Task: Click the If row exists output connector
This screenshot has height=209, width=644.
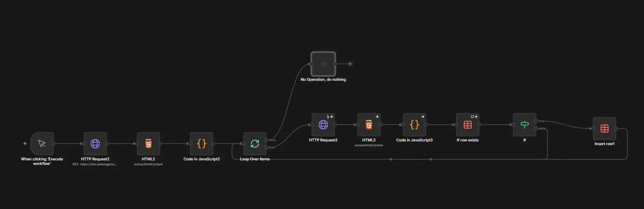Action: [x=479, y=124]
